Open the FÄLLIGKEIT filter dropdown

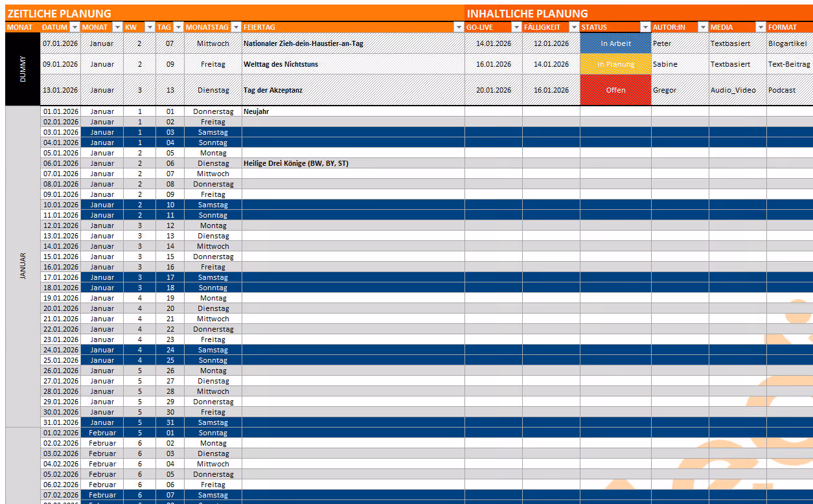click(x=574, y=27)
